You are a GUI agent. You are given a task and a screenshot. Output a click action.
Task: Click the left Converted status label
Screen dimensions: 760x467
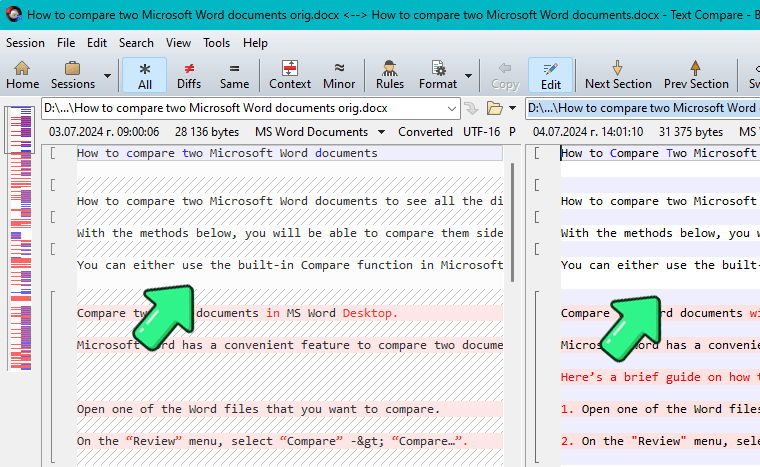tap(425, 132)
